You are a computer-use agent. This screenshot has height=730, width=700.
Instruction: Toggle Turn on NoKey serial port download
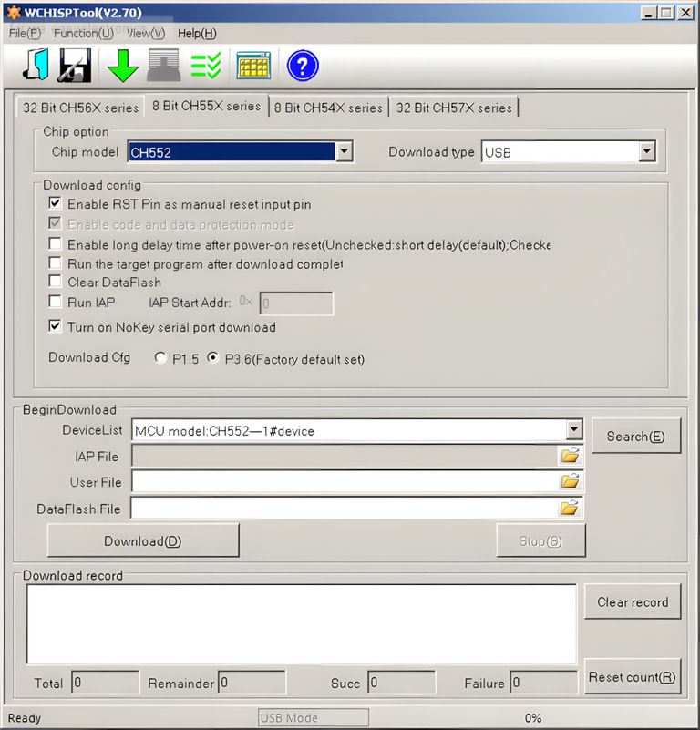[x=55, y=326]
